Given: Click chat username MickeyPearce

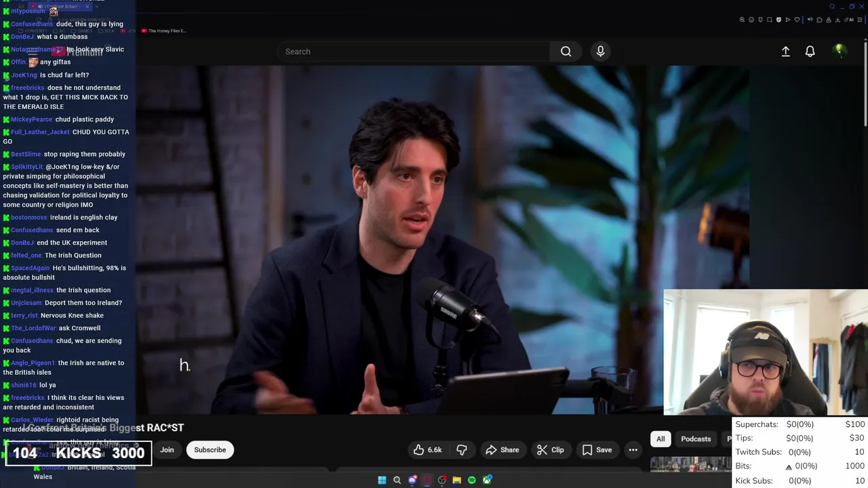Looking at the screenshot, I should tap(31, 119).
